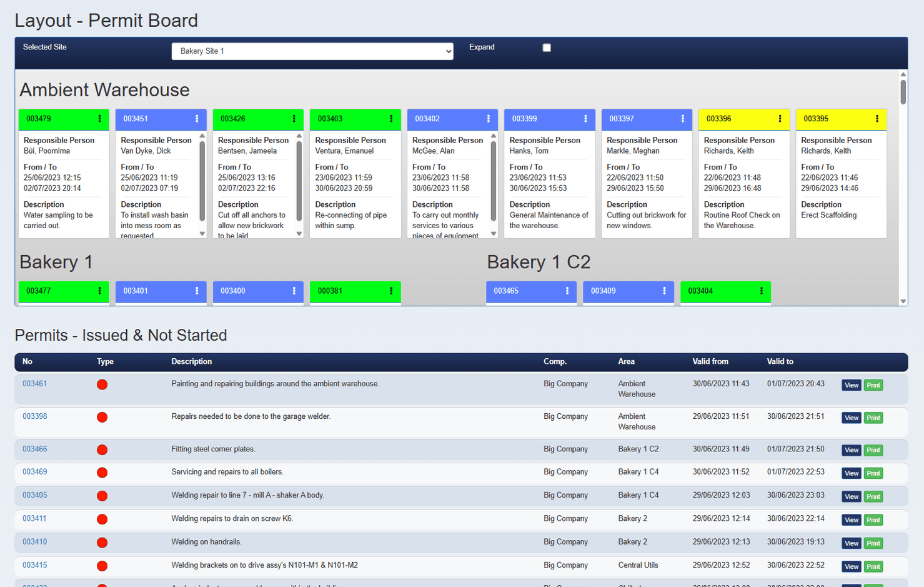
Task: Open the options menu on permit 003477 in Bakery 1
Action: 100,291
